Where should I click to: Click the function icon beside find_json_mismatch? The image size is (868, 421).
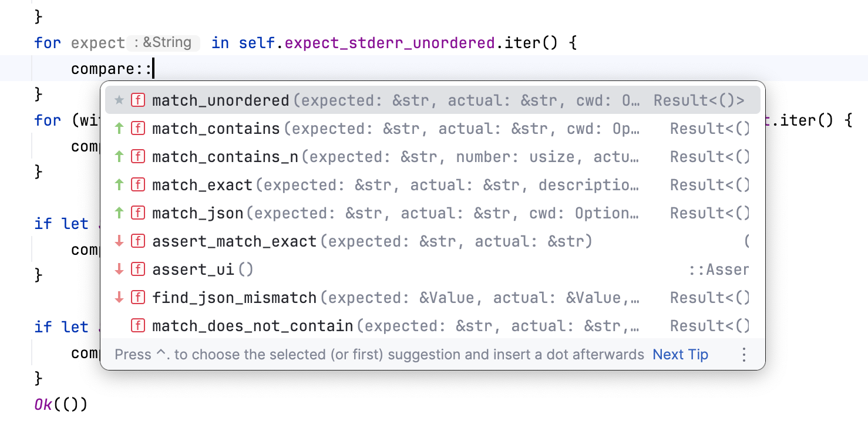click(137, 297)
